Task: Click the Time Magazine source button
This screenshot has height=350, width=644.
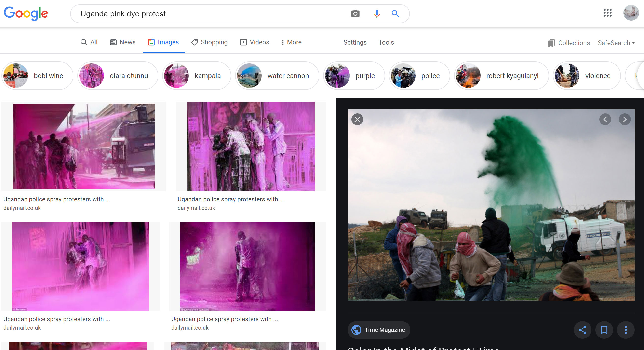Action: click(378, 330)
